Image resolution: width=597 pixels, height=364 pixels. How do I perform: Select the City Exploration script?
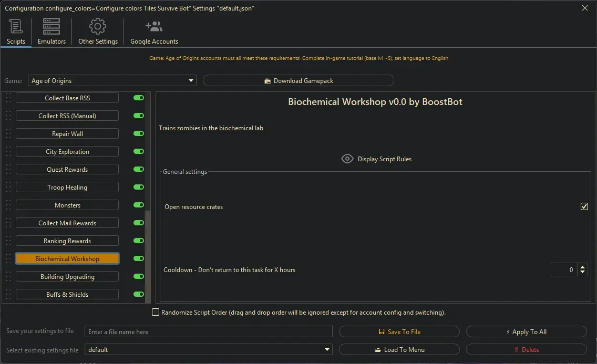(x=67, y=152)
